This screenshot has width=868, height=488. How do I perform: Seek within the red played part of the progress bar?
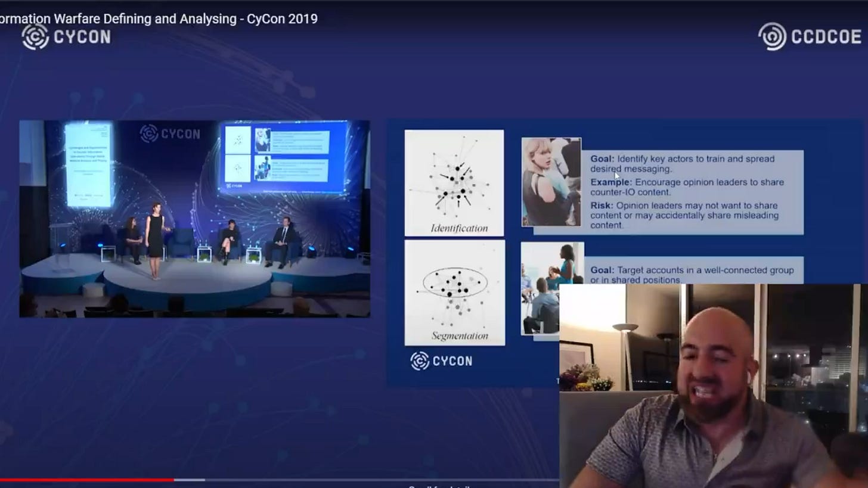[x=86, y=479]
